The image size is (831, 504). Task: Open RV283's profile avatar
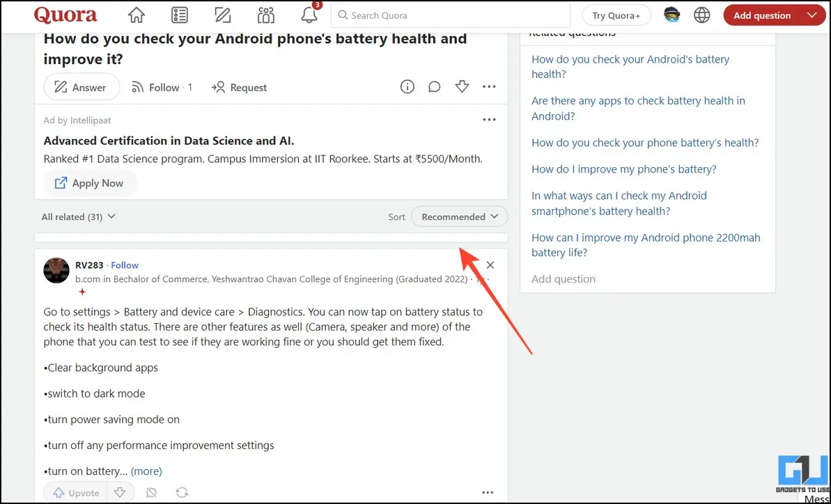56,271
